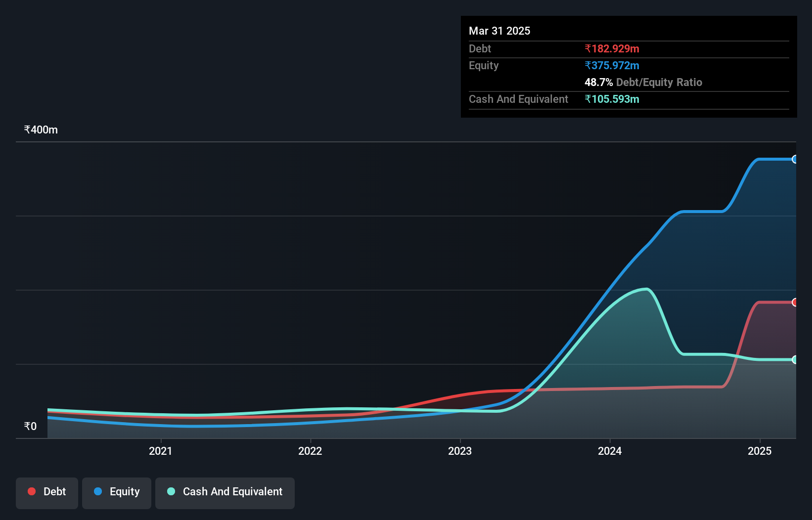Viewport: 812px width, 520px height.
Task: Click the red Debt legend dot
Action: point(32,491)
